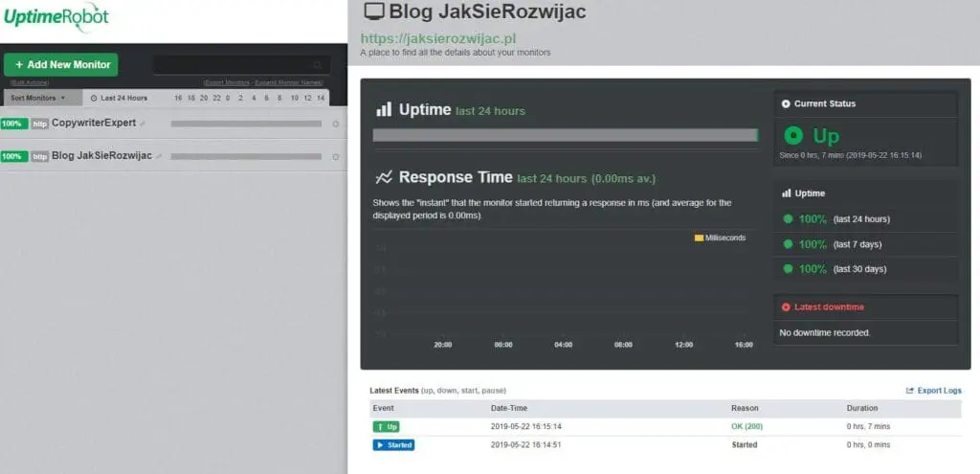This screenshot has height=474, width=980.
Task: Click the UptimeRobot logo
Action: pyautogui.click(x=56, y=15)
